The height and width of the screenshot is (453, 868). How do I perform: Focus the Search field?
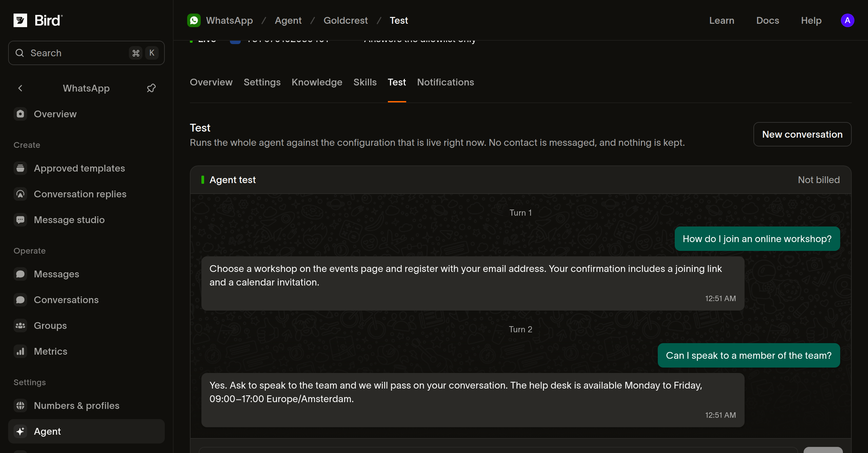[86, 53]
